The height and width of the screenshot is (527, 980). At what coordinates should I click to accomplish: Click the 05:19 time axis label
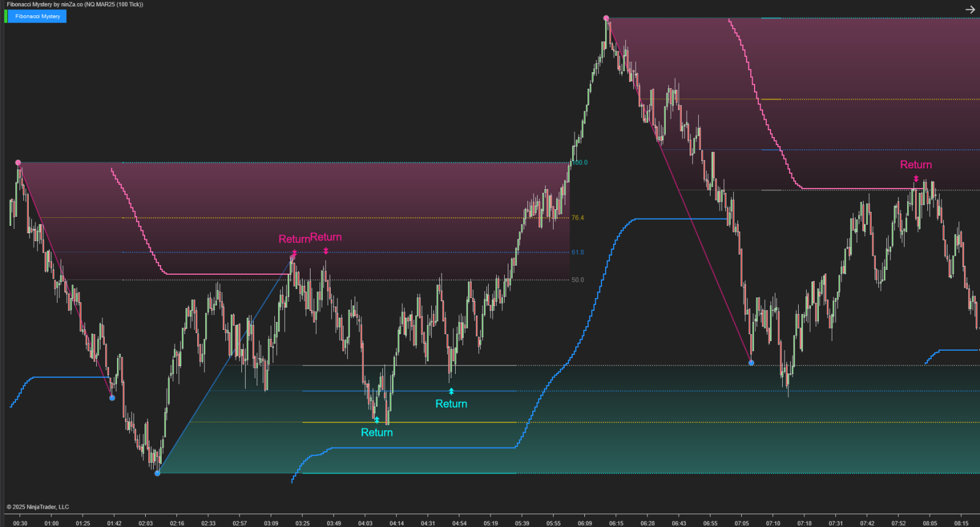pyautogui.click(x=491, y=523)
